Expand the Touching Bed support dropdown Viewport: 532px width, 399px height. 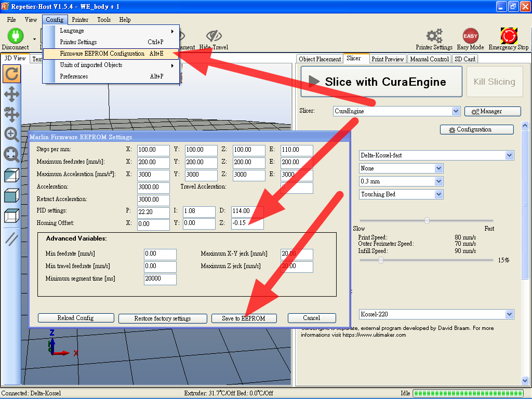coord(438,194)
